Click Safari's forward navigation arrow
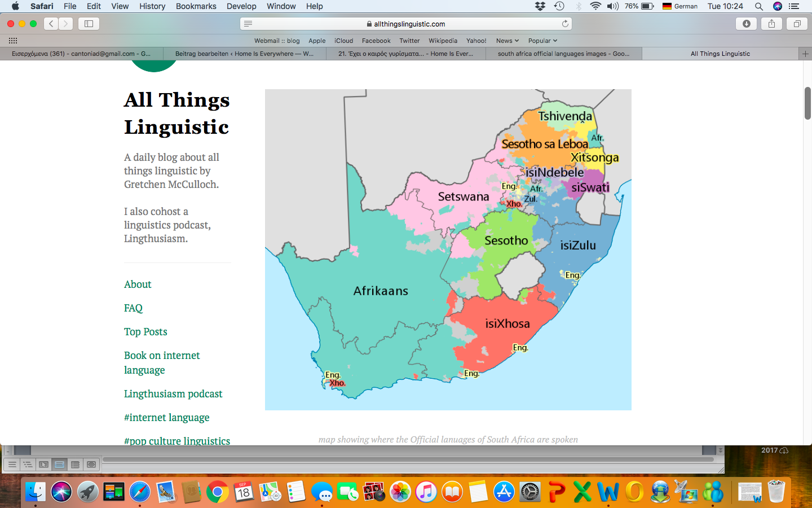812x508 pixels. tap(66, 24)
